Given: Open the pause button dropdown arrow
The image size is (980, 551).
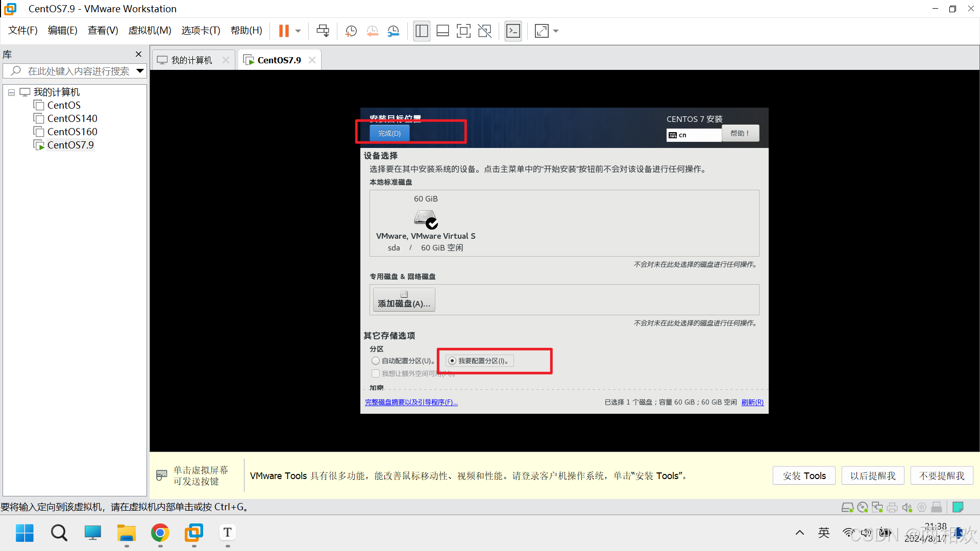Looking at the screenshot, I should 298,31.
